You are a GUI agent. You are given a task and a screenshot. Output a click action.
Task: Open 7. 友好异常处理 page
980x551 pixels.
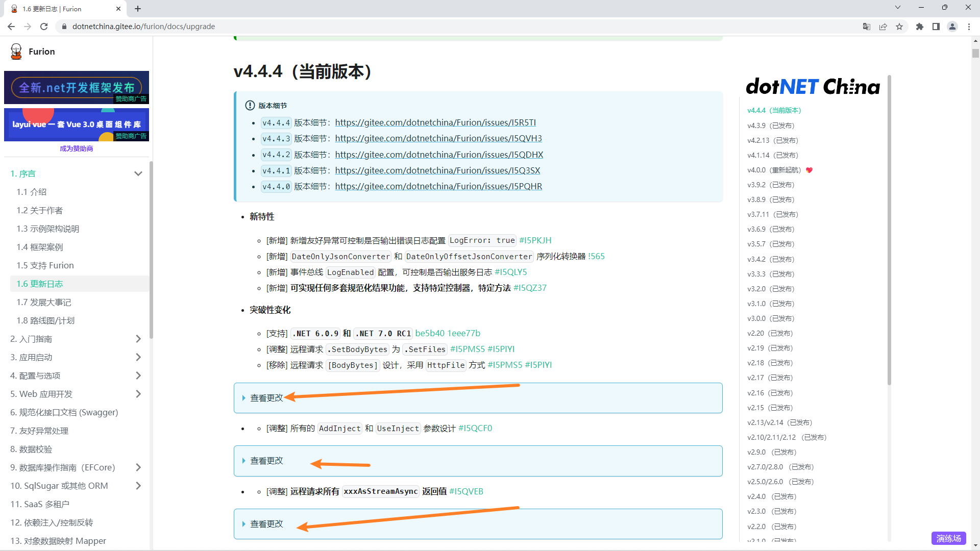pos(39,431)
